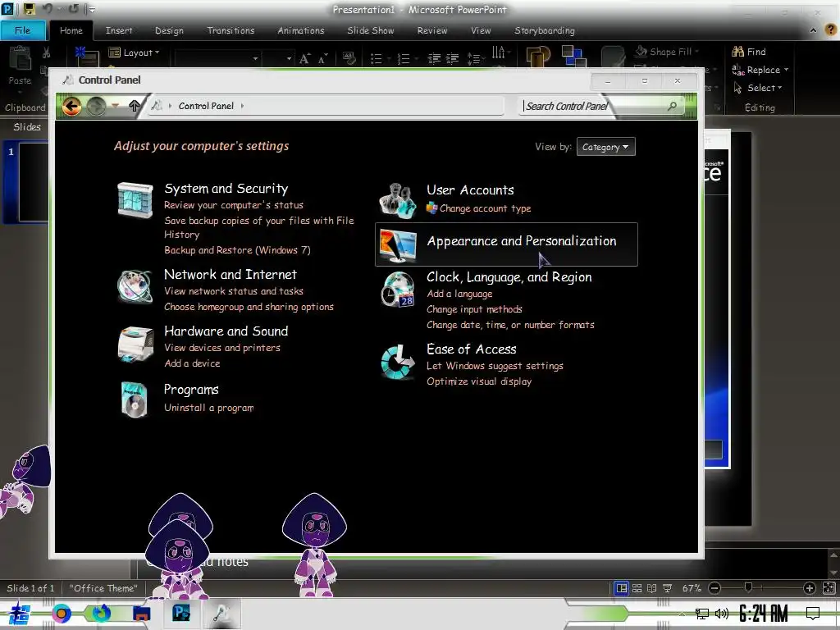Click the PowerPoint taskbar icon

click(181, 612)
